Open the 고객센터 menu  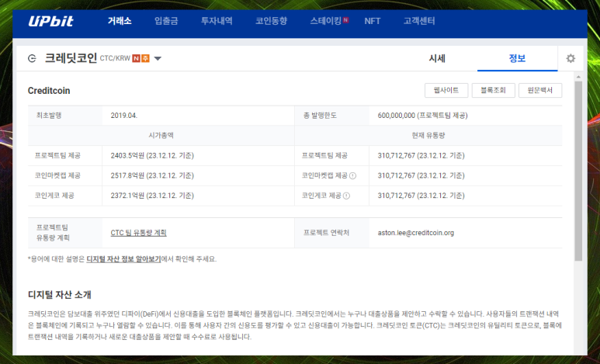click(419, 21)
